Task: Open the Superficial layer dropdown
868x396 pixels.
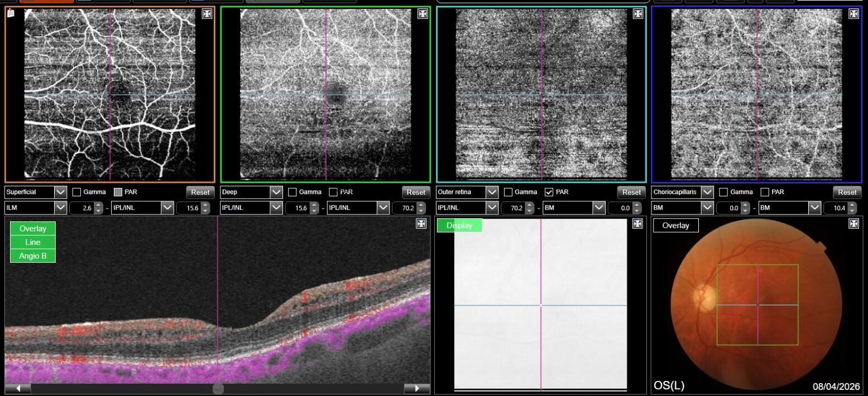Action: pyautogui.click(x=60, y=192)
